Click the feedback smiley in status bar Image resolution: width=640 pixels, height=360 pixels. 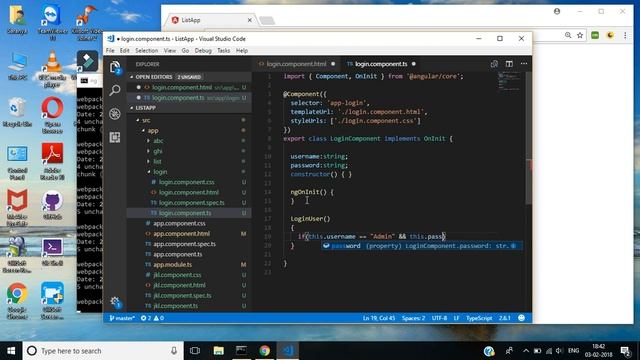pos(521,318)
